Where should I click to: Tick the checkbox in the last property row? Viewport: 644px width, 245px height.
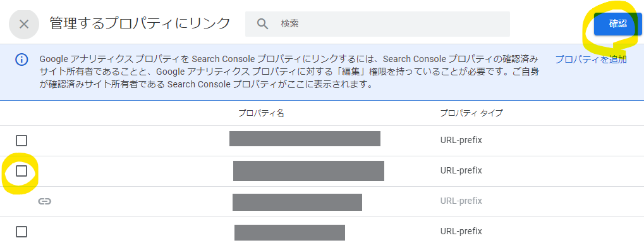pyautogui.click(x=21, y=232)
